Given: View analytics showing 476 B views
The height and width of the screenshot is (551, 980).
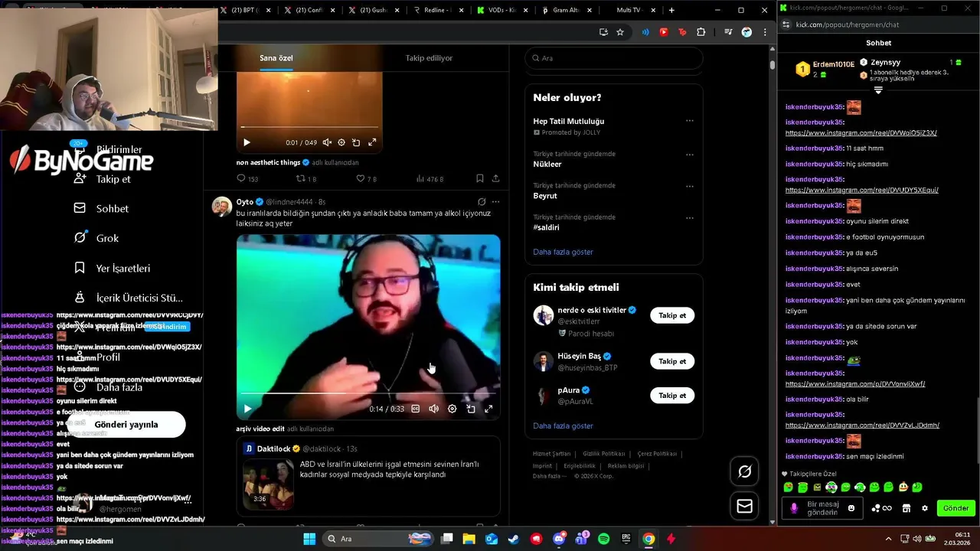Looking at the screenshot, I should (x=430, y=178).
